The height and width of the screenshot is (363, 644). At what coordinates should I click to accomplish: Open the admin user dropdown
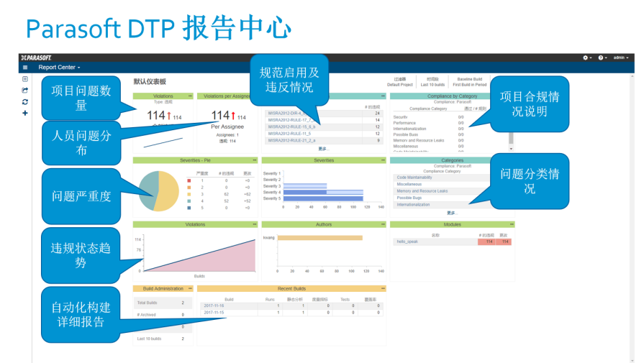point(620,58)
